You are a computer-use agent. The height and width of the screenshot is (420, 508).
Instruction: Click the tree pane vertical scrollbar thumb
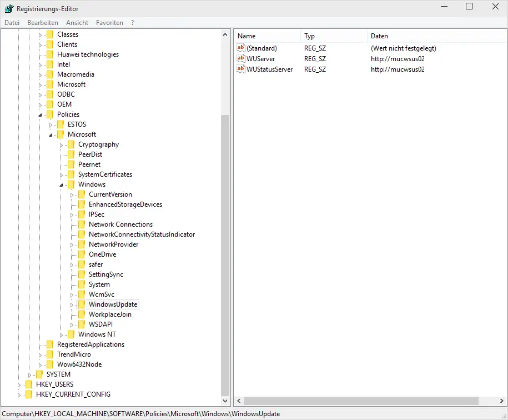pos(225,256)
